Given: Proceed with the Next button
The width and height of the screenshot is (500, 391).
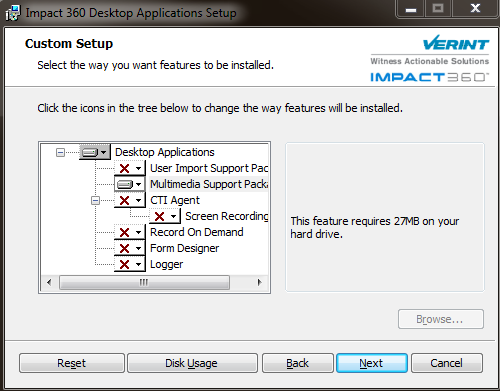Looking at the screenshot, I should 372,363.
